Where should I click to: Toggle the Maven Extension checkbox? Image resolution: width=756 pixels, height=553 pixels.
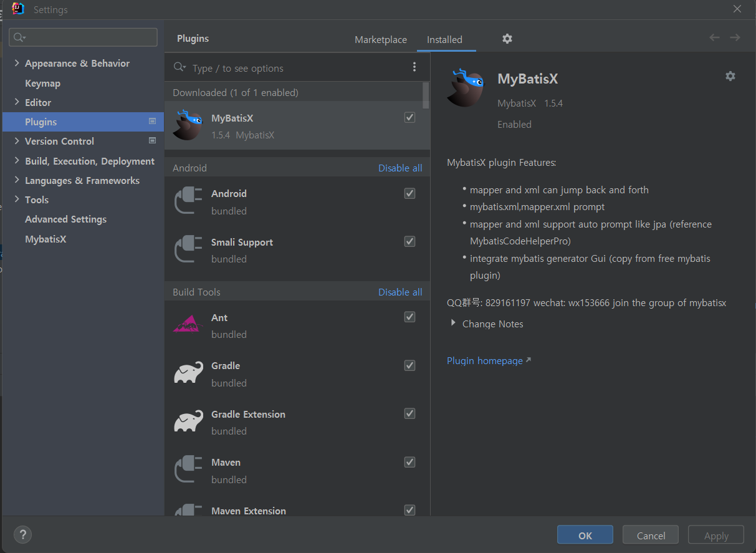coord(409,510)
